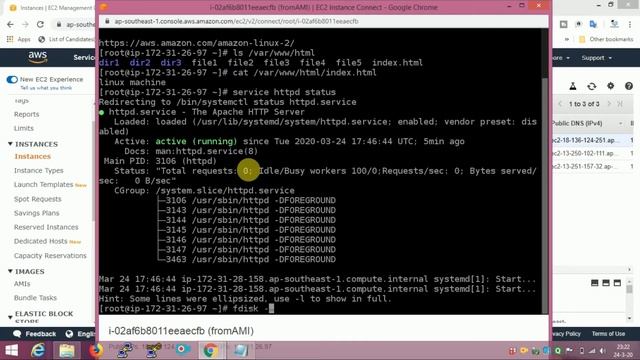Open Savings Plans in the sidebar

(x=37, y=213)
